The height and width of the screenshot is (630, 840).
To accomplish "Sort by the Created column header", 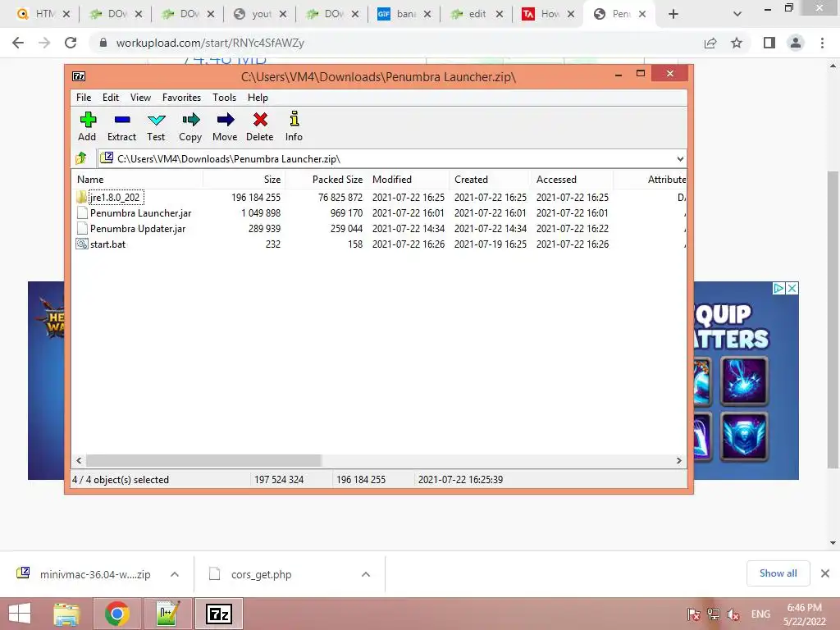I will 490,180.
